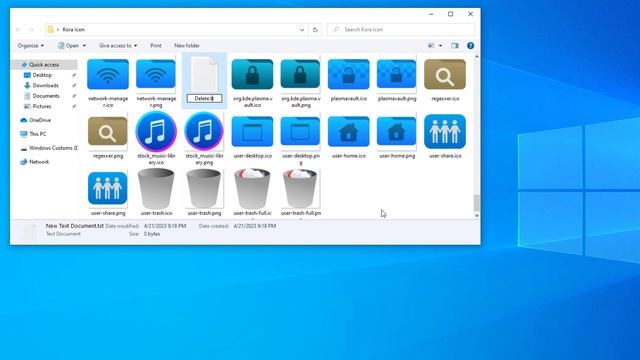Click the scrollbar up arrow
The image size is (640, 360).
(476, 57)
